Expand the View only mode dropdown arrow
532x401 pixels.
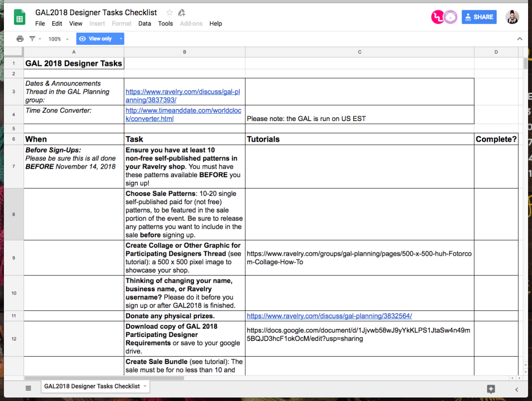pyautogui.click(x=121, y=39)
